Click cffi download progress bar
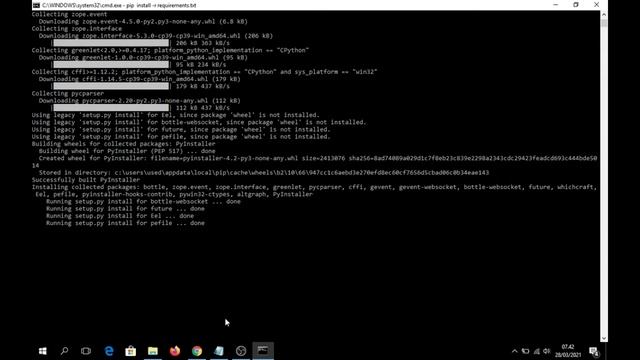640x360 pixels. coord(111,86)
